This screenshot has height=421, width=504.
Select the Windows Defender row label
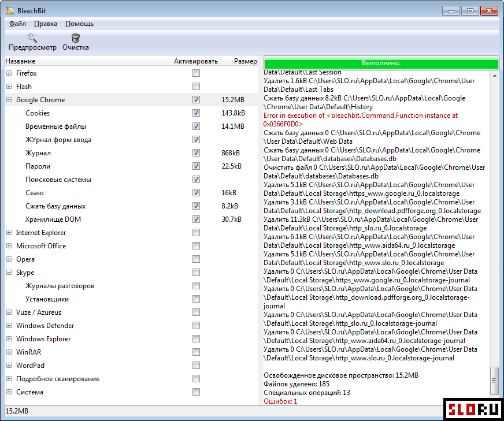click(45, 326)
